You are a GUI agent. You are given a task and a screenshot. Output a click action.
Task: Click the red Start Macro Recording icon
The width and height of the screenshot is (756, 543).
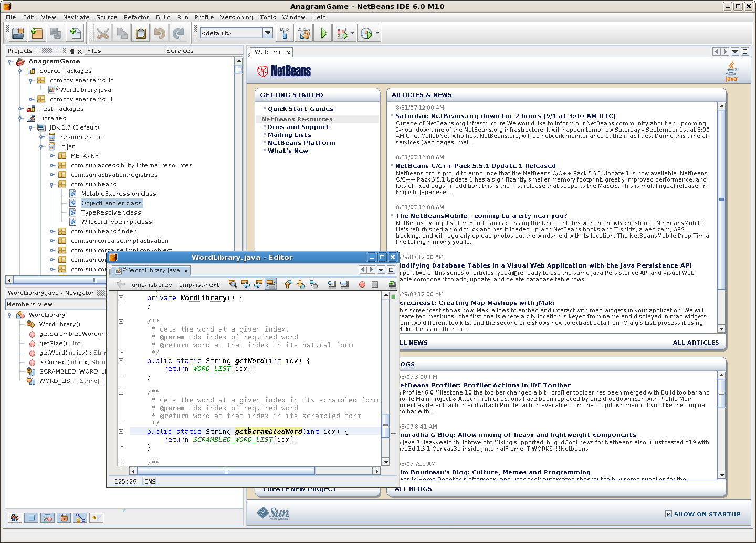(362, 284)
